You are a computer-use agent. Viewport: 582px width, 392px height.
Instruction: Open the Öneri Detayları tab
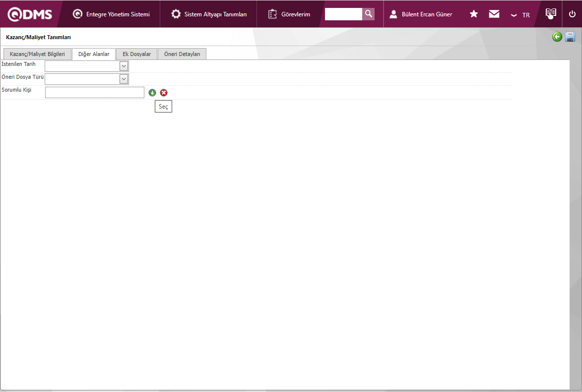click(x=182, y=54)
